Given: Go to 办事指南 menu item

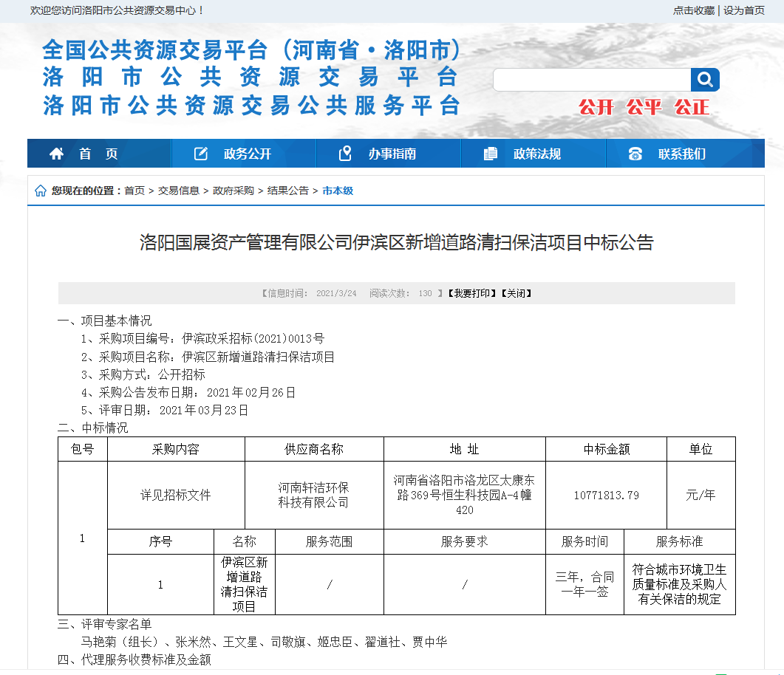Looking at the screenshot, I should pyautogui.click(x=392, y=154).
